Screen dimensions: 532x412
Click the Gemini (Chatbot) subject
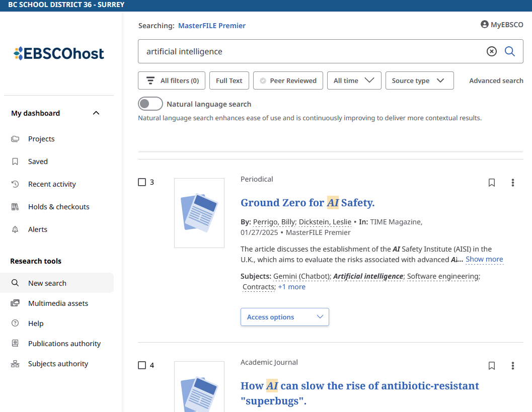pyautogui.click(x=301, y=276)
